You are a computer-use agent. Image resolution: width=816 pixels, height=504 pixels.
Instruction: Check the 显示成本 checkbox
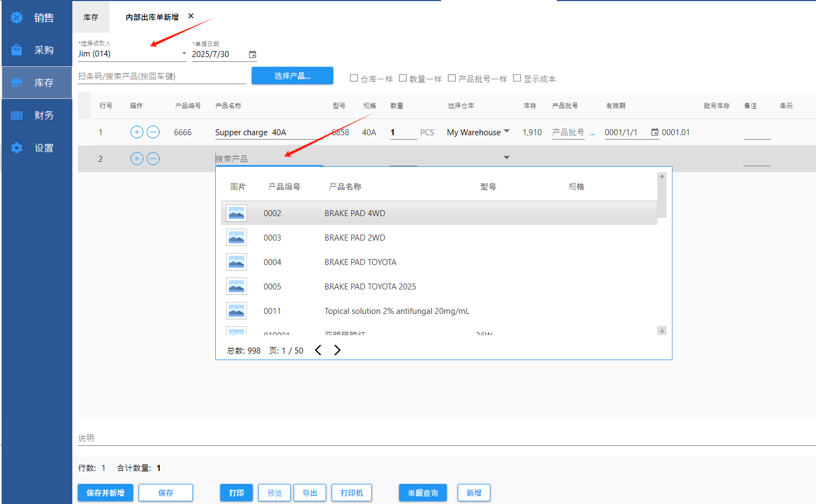(517, 78)
